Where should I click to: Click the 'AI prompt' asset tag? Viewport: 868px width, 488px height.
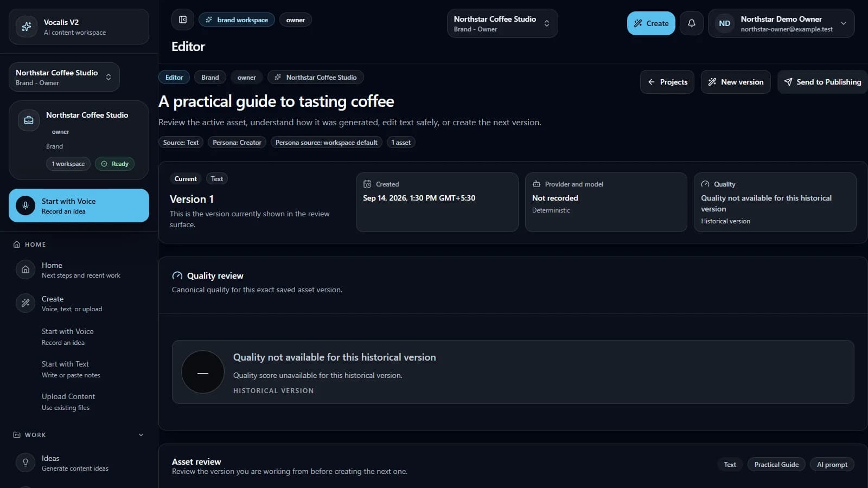(832, 464)
